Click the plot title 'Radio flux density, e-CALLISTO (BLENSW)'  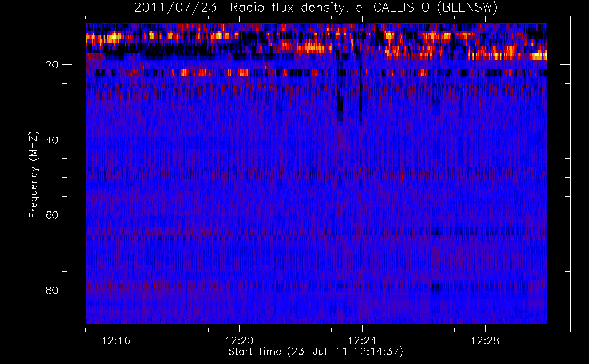coord(364,7)
